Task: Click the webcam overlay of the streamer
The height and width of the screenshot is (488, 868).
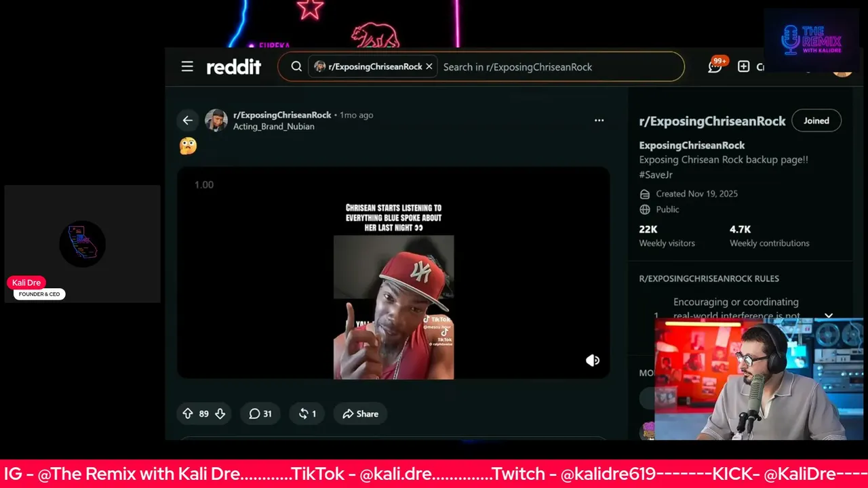Action: (x=758, y=380)
